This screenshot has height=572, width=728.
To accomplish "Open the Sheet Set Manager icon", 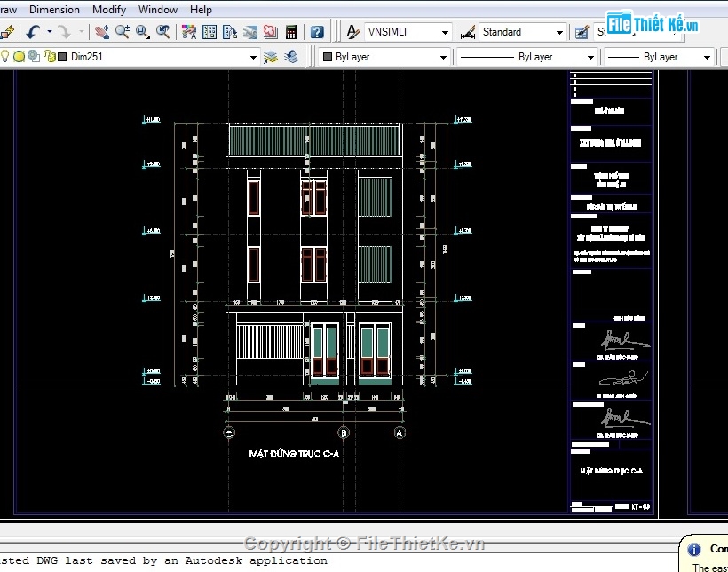I will (250, 32).
